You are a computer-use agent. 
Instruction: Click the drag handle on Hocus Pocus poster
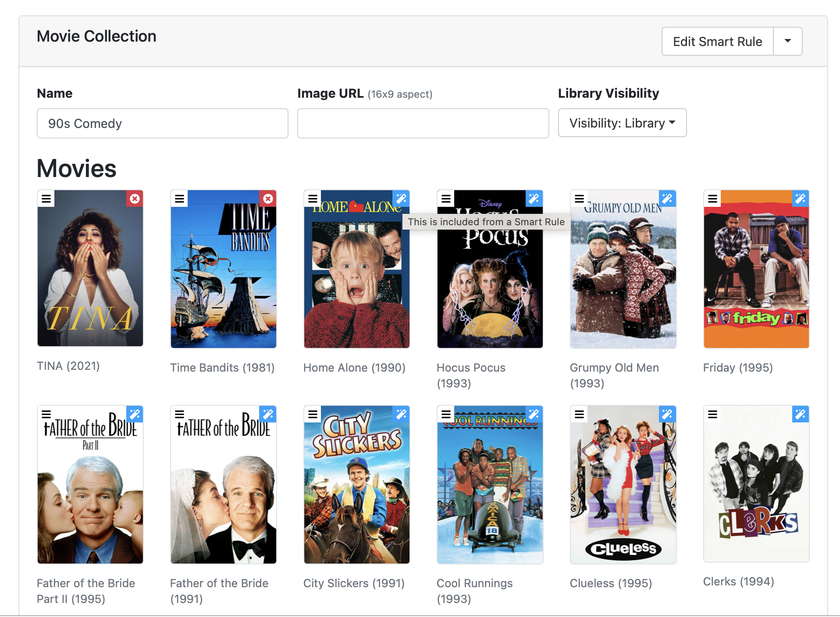coord(446,199)
